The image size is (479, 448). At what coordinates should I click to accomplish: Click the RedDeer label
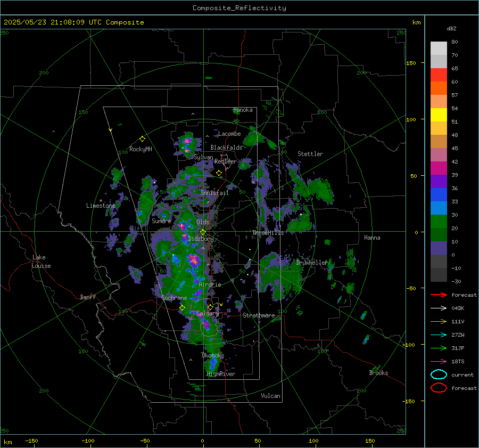coord(226,161)
